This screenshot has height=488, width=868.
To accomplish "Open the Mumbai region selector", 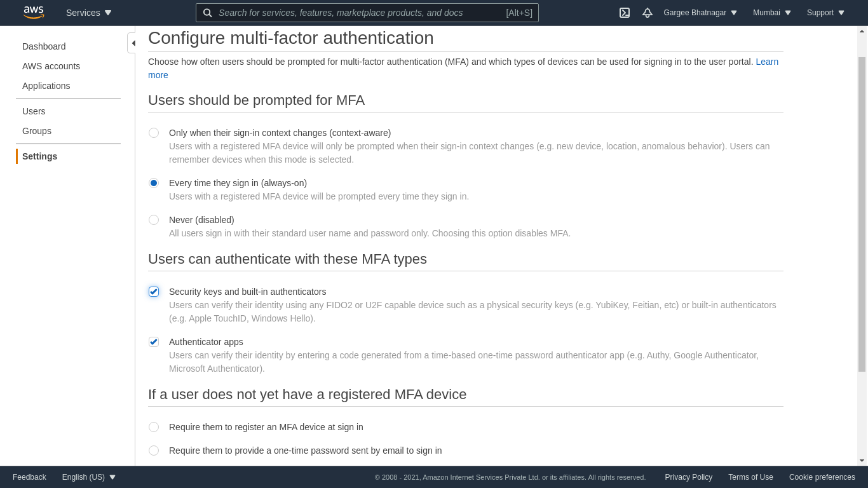I will tap(772, 13).
